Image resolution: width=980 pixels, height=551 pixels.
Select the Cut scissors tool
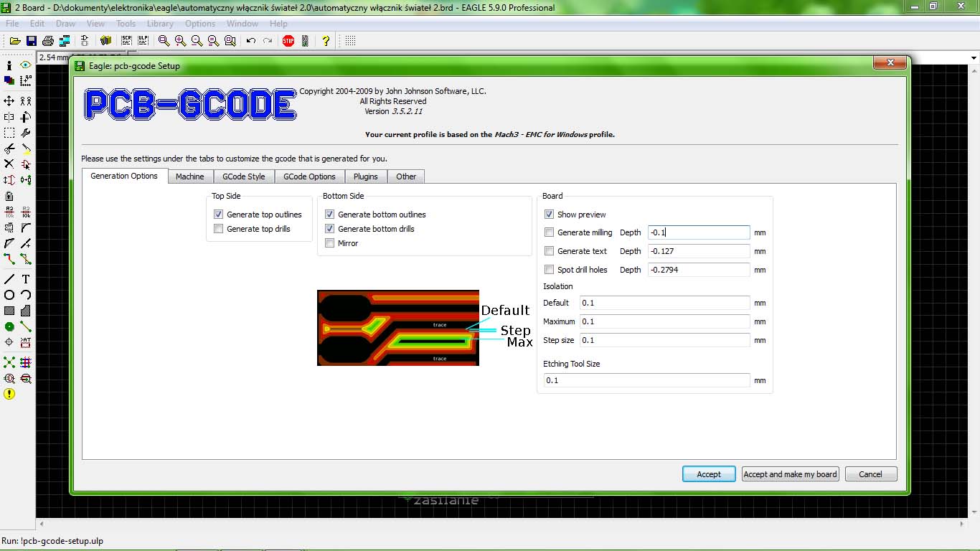click(9, 149)
